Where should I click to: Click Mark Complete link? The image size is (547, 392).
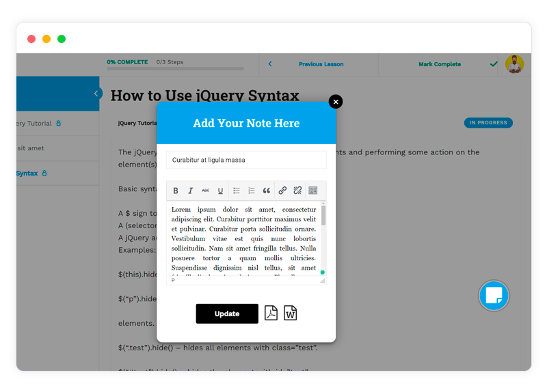(440, 64)
